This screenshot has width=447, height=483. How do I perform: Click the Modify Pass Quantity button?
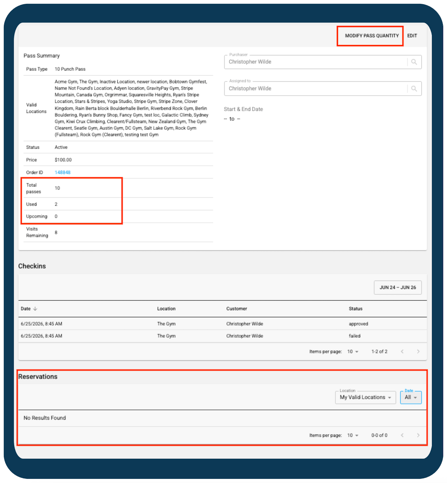[372, 36]
